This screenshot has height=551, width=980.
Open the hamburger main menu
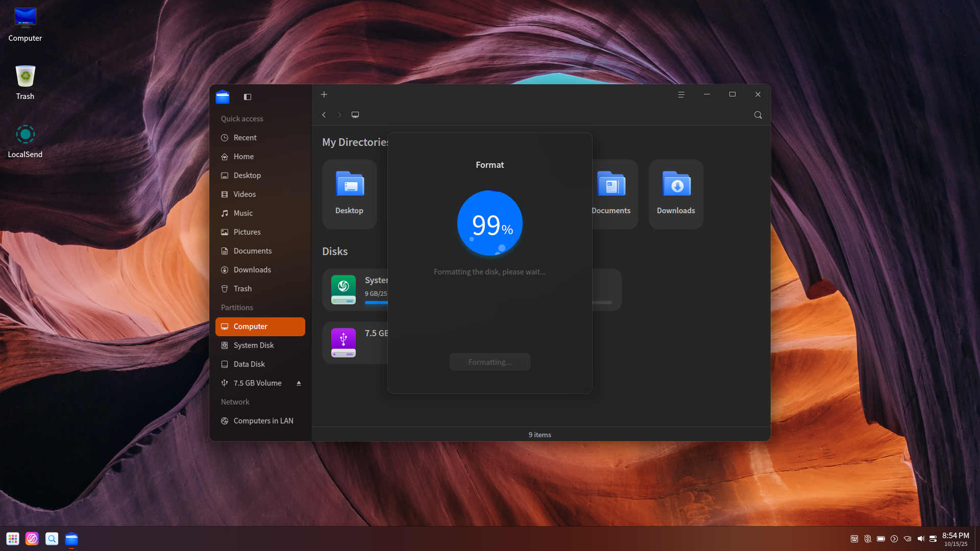(x=681, y=94)
